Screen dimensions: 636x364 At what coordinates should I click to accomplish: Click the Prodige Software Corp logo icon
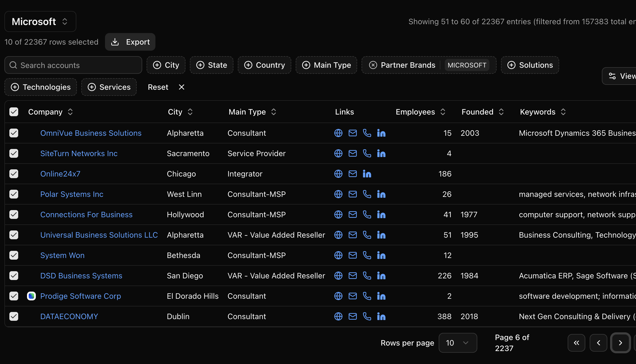[31, 296]
